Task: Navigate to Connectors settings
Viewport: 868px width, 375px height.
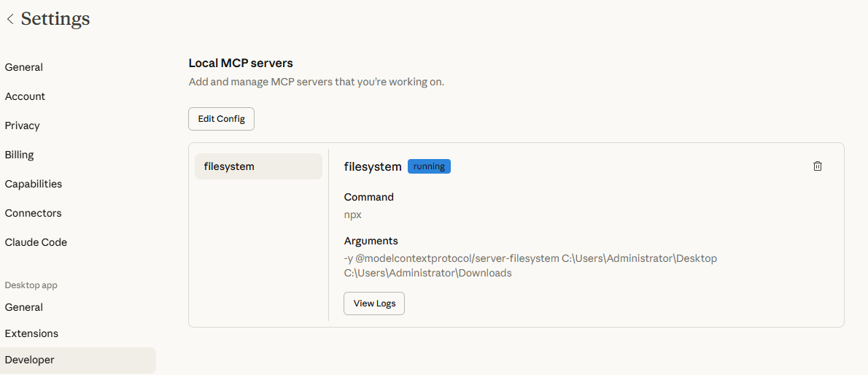Action: click(x=33, y=213)
